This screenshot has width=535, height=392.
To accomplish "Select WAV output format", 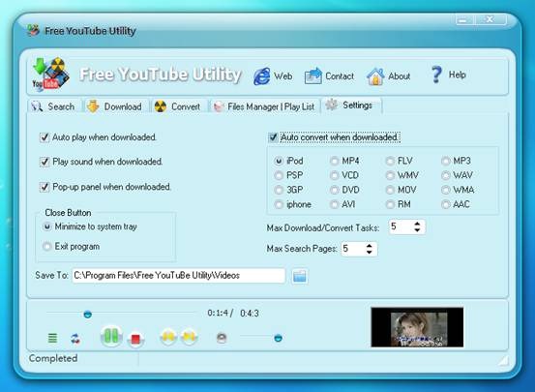I will pyautogui.click(x=445, y=175).
